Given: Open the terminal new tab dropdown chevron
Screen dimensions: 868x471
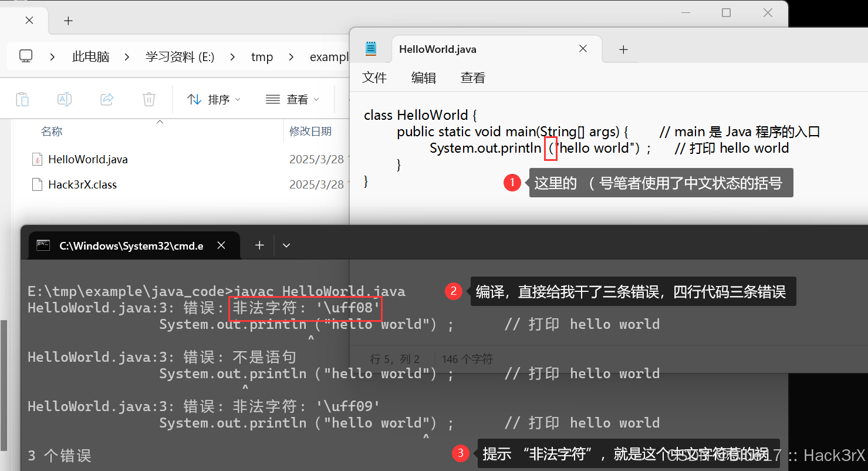Looking at the screenshot, I should coord(286,245).
